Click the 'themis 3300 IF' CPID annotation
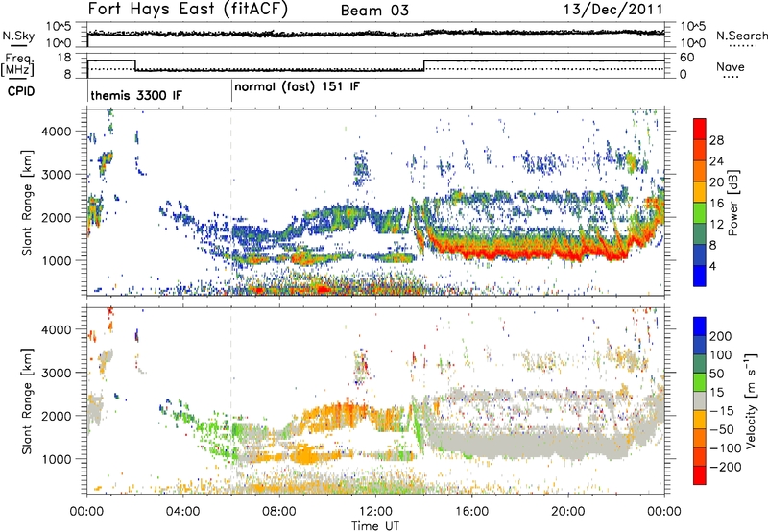Viewport: 768px width, 532px height. [x=136, y=95]
